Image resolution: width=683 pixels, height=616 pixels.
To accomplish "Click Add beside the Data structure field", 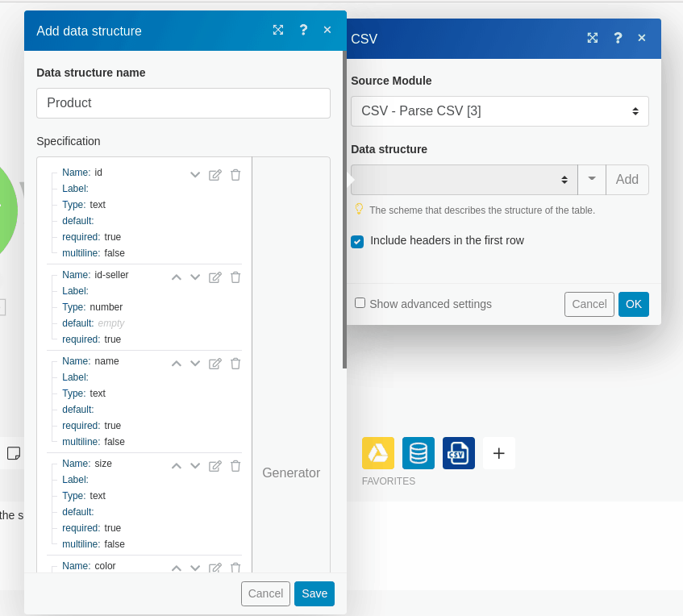I will 627,180.
